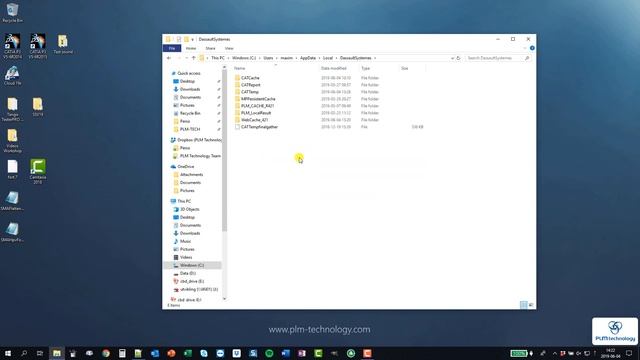The height and width of the screenshot is (360, 640).
Task: Select CATIA P3 V5-6R2014 desktop shortcut
Action: coord(12,46)
